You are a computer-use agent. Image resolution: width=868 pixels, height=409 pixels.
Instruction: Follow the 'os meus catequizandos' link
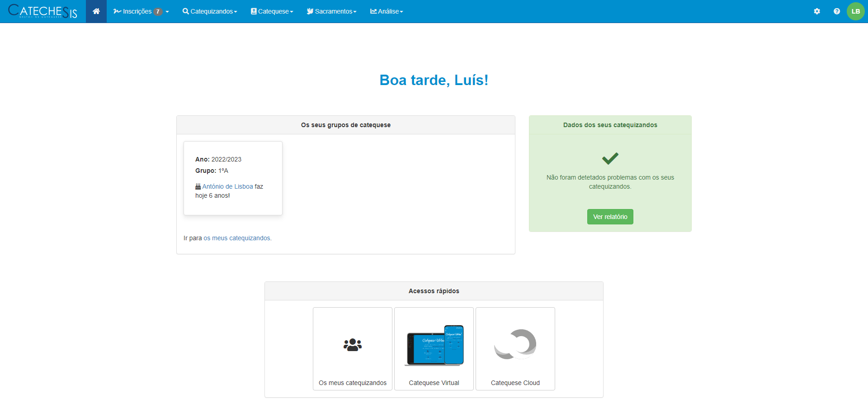[237, 238]
